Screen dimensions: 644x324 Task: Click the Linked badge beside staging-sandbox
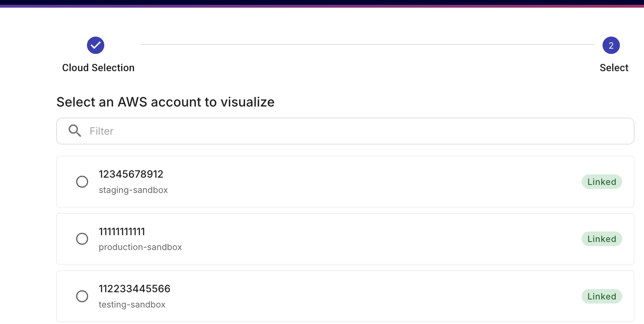[602, 182]
